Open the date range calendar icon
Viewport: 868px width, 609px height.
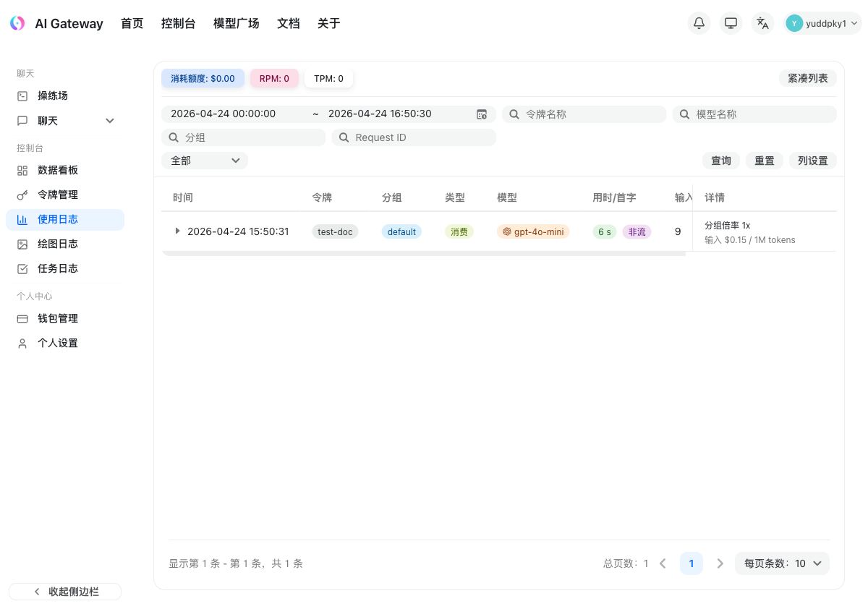point(482,114)
